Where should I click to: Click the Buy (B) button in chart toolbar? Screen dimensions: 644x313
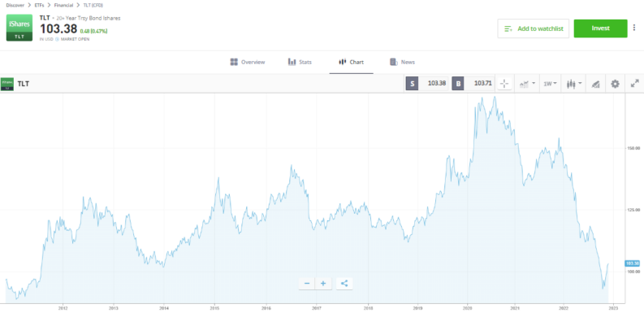click(458, 84)
